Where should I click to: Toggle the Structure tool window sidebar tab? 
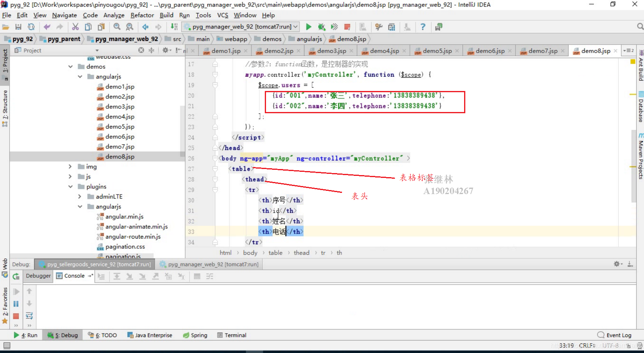pyautogui.click(x=5, y=108)
